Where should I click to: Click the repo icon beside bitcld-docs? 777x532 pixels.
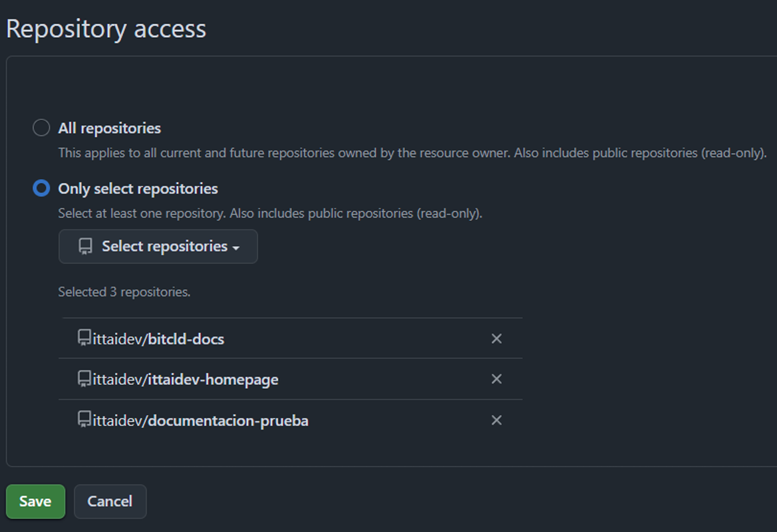click(x=83, y=338)
